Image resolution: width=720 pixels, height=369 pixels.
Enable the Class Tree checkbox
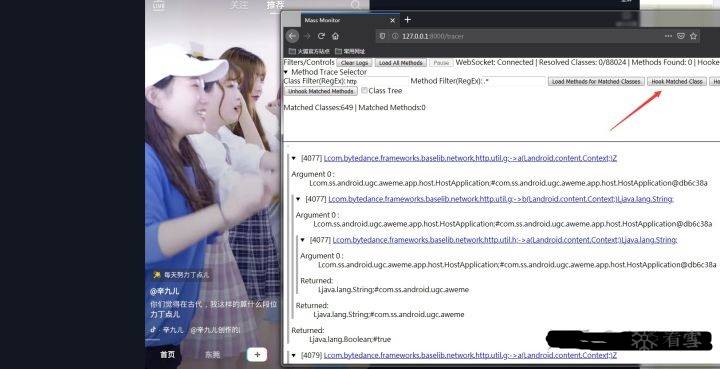click(364, 90)
